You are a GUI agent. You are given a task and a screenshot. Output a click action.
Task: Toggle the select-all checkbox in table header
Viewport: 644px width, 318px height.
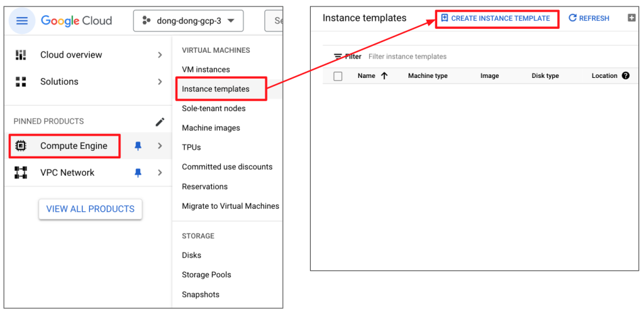(x=338, y=76)
